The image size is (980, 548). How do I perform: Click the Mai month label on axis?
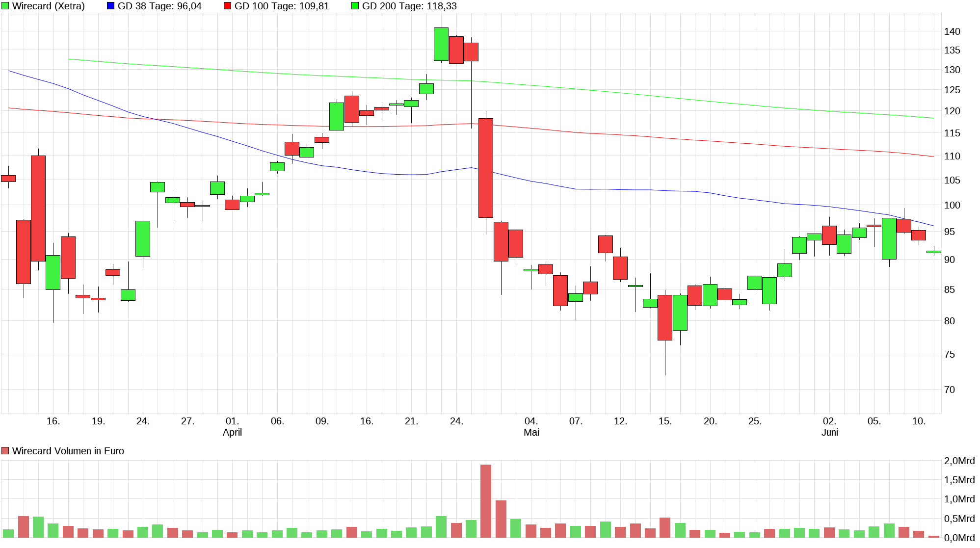coord(531,432)
